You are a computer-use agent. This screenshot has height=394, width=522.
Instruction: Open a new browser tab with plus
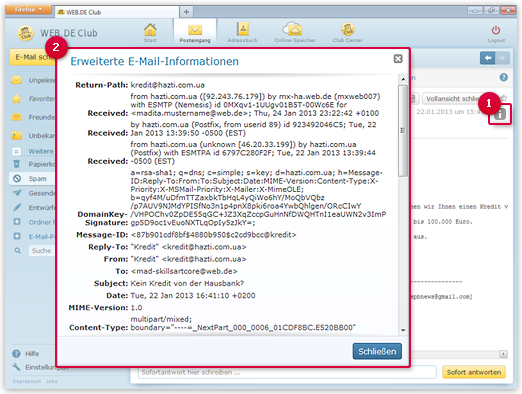[x=186, y=12]
